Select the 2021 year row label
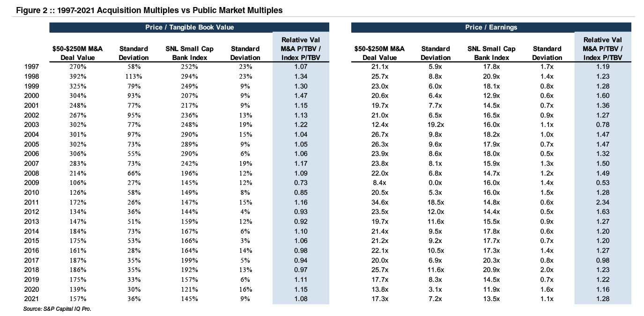The image size is (644, 316). 31,299
